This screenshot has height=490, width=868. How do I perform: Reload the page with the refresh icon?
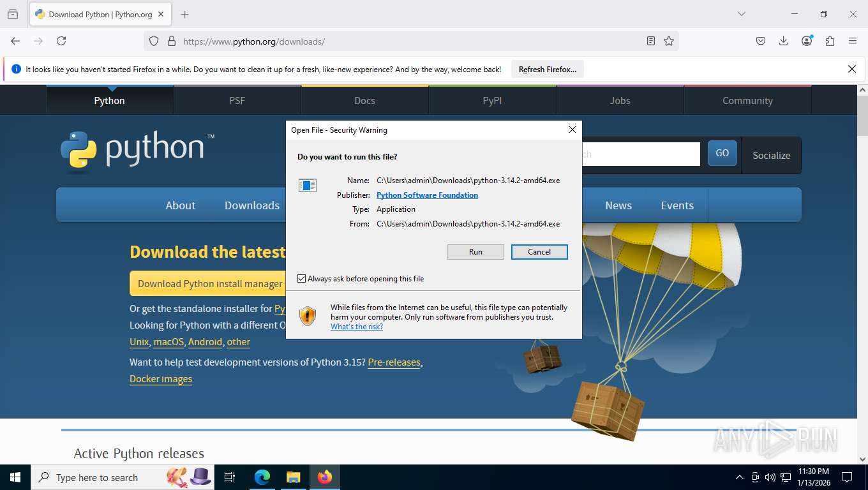click(61, 41)
